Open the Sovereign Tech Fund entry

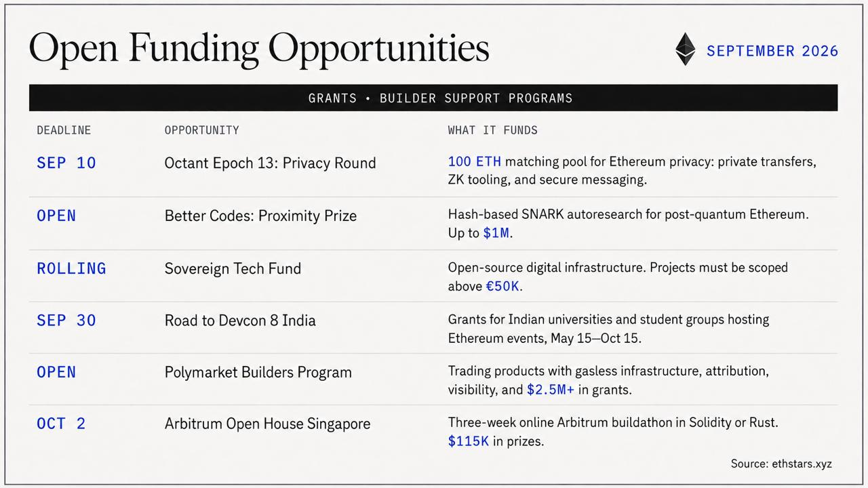[x=233, y=268]
